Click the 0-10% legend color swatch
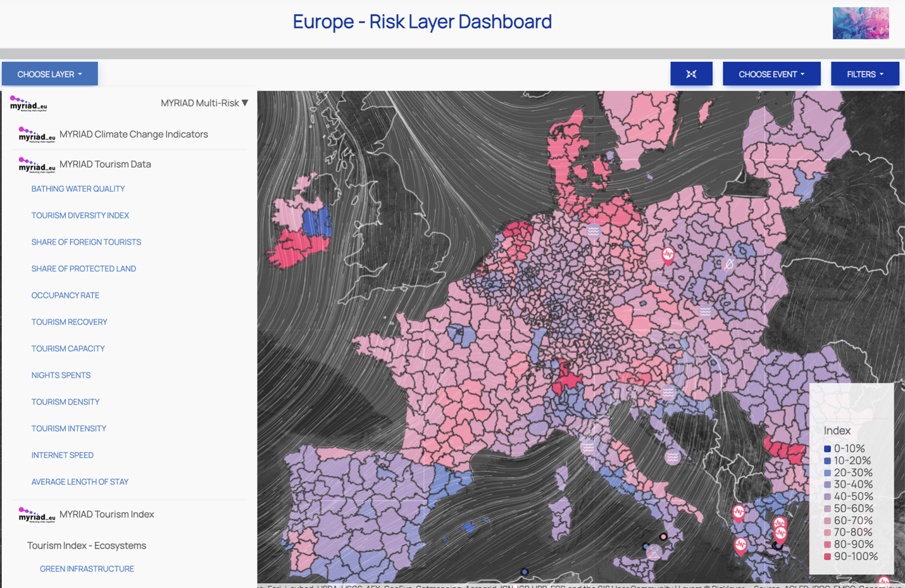 [827, 449]
